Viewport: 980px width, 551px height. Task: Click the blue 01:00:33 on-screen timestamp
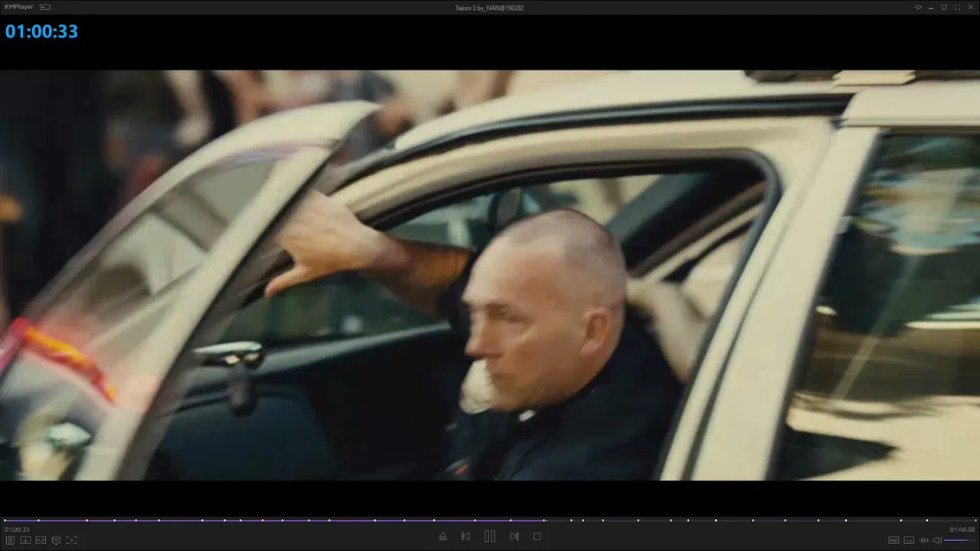(41, 31)
